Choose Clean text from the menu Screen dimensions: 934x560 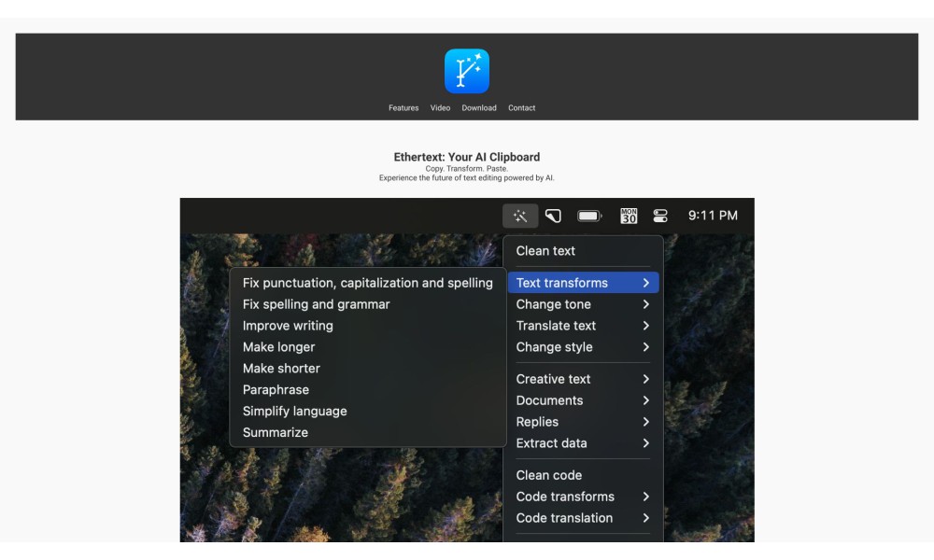[583, 251]
